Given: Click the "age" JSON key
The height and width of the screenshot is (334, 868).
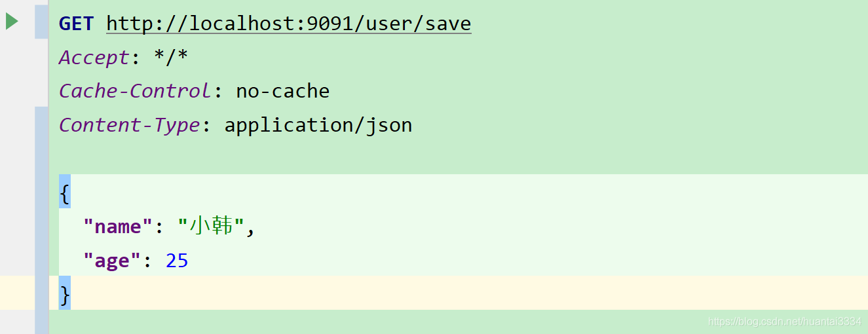Looking at the screenshot, I should (x=112, y=261).
